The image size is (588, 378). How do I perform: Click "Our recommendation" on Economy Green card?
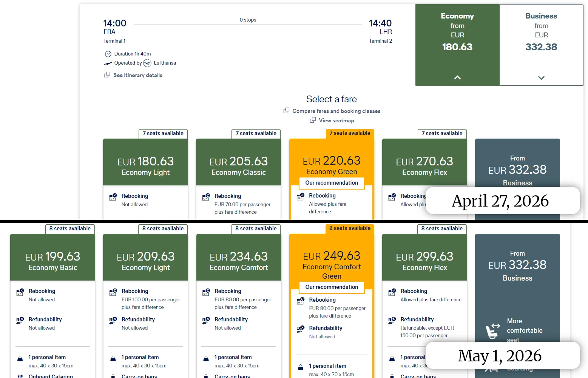pos(332,183)
